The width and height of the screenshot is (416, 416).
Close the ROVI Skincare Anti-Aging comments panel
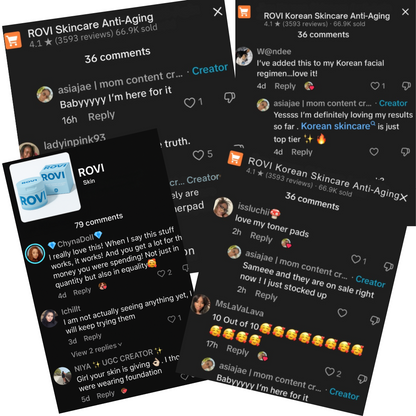coord(217,12)
